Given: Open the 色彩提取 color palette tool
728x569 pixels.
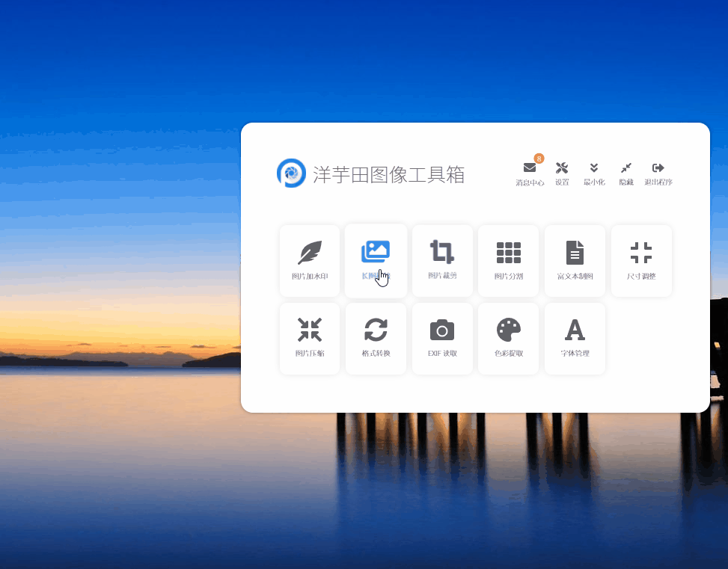Looking at the screenshot, I should click(508, 339).
